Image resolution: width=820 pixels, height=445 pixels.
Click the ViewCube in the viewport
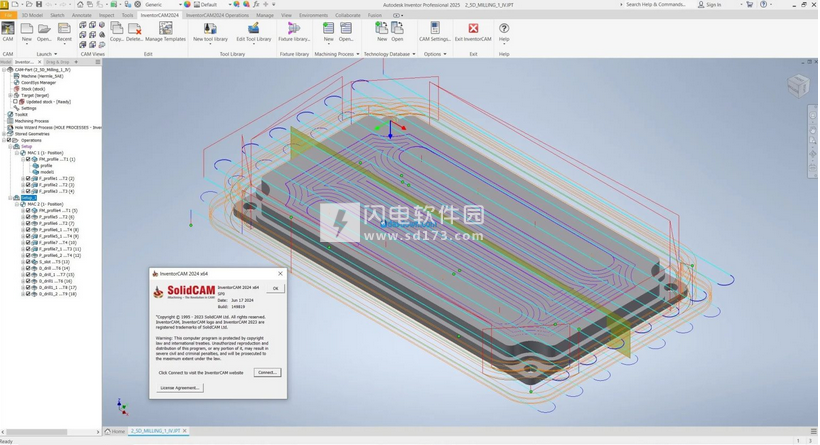(x=798, y=86)
